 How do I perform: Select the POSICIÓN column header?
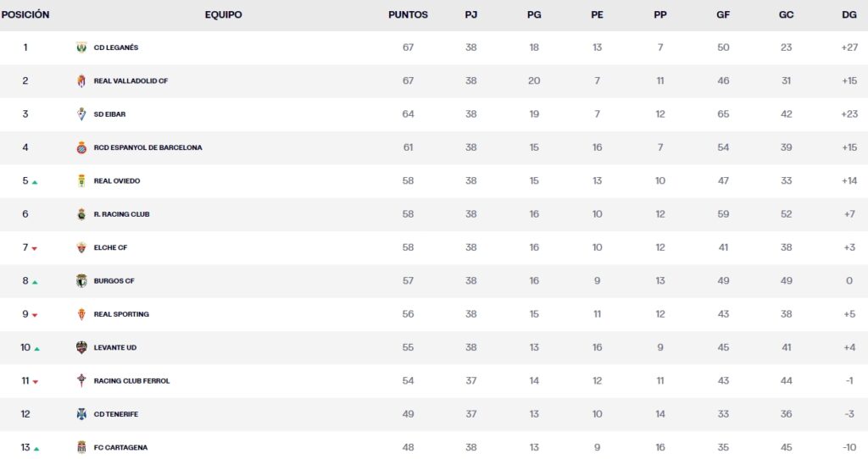coord(25,15)
